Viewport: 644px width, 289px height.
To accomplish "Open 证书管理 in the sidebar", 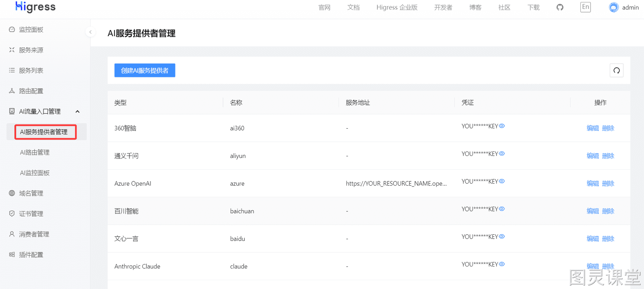I will (x=31, y=214).
